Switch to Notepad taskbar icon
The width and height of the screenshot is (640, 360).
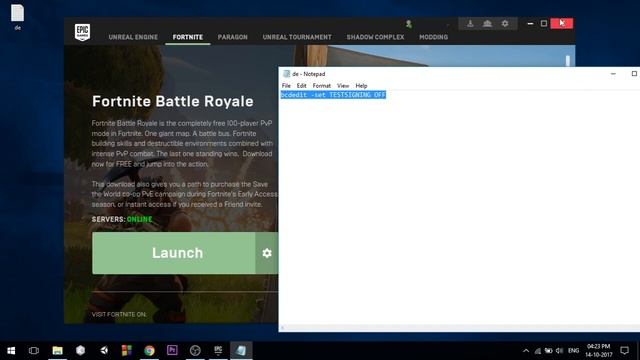tap(241, 351)
